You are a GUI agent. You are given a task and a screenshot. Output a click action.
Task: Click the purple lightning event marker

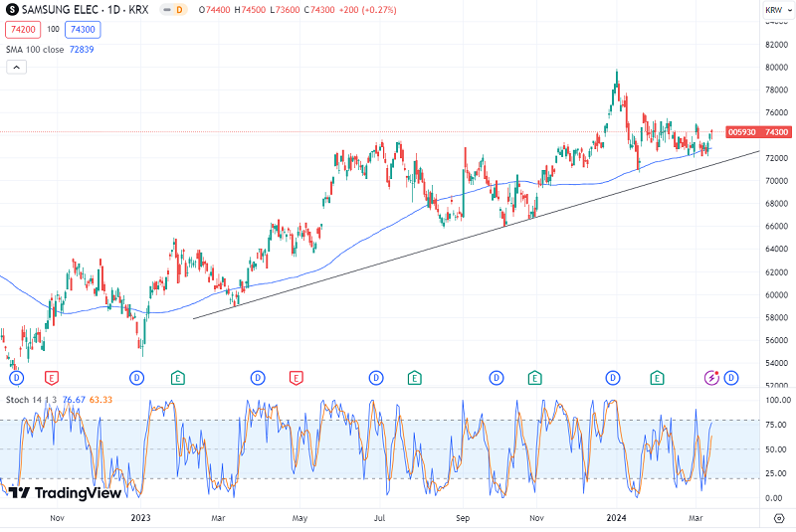point(711,378)
